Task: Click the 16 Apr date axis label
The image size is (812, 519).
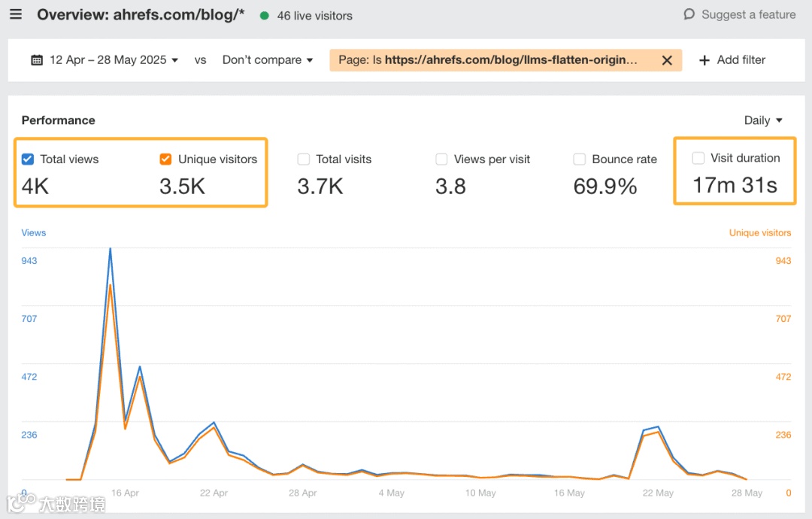Action: click(125, 493)
